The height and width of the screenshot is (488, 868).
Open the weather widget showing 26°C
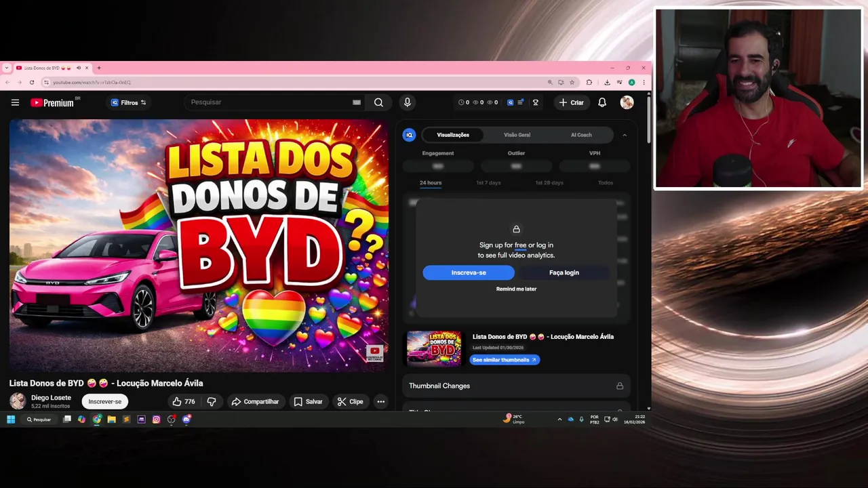515,419
